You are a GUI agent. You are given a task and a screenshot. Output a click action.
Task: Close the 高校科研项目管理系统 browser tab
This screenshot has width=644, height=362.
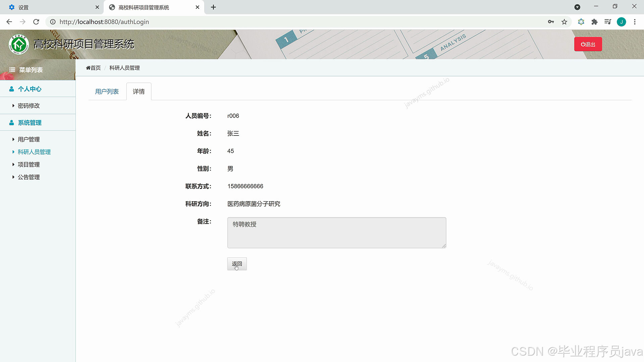point(198,7)
